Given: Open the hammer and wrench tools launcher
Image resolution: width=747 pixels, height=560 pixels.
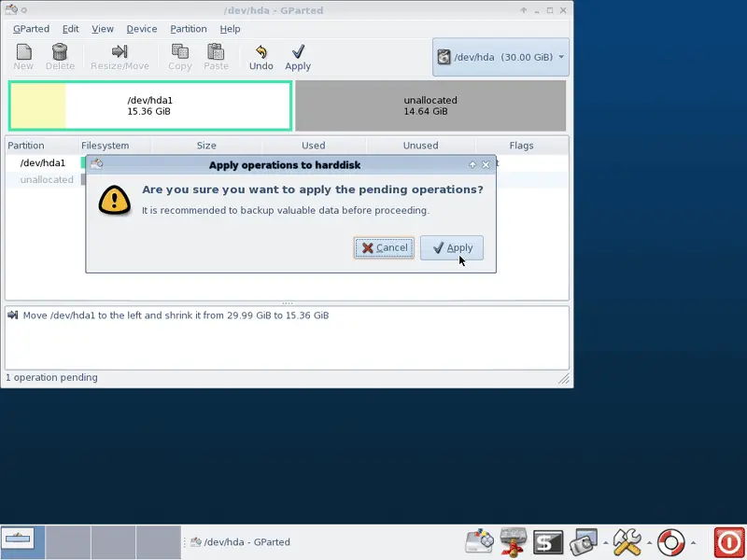Looking at the screenshot, I should click(x=627, y=542).
